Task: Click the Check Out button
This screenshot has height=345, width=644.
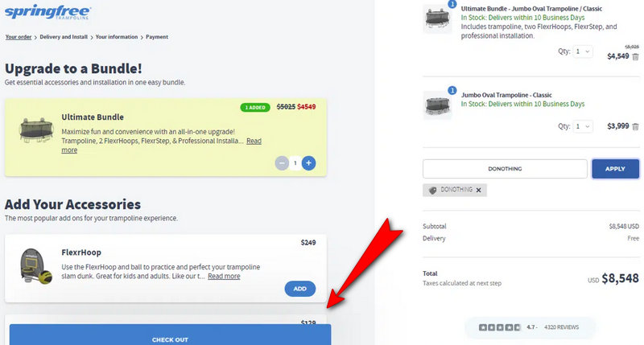Action: 170,339
